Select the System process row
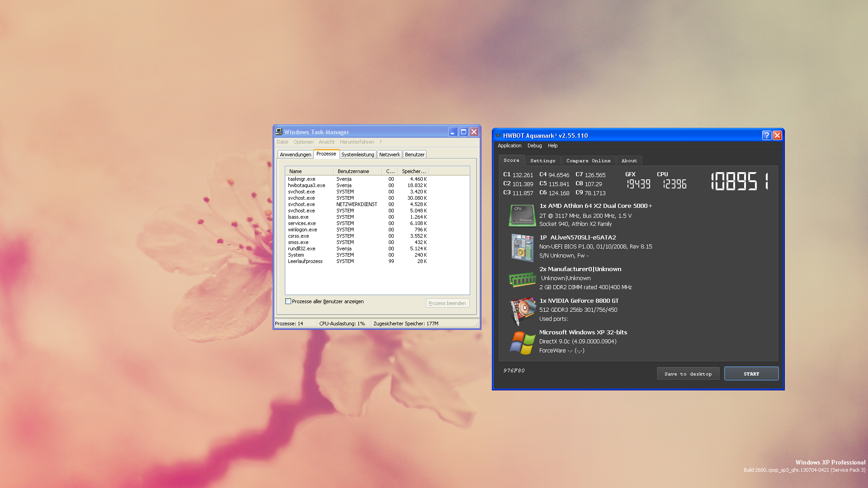 pyautogui.click(x=357, y=255)
